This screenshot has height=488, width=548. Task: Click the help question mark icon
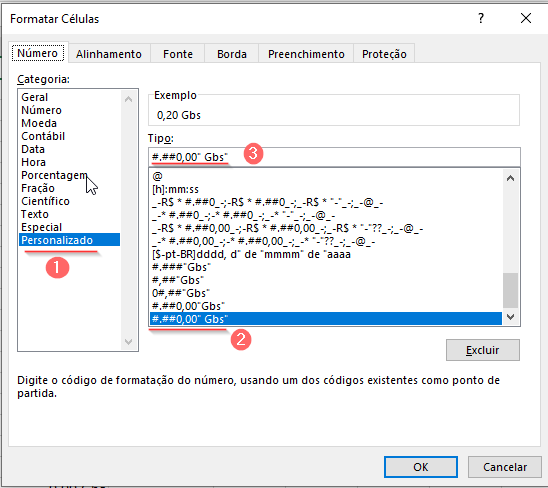(481, 18)
